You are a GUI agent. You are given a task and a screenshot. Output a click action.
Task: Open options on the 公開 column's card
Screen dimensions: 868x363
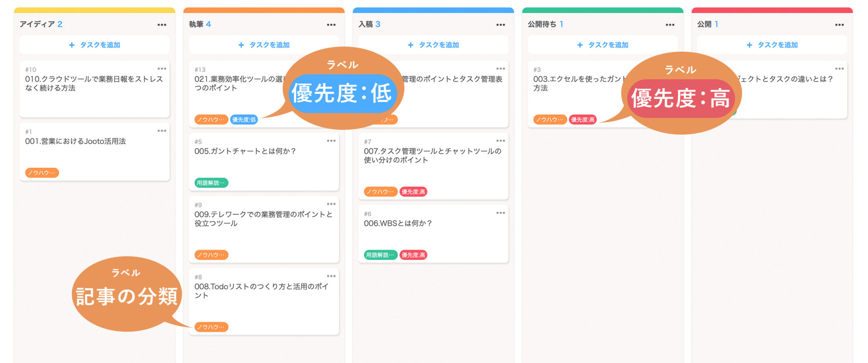(840, 69)
